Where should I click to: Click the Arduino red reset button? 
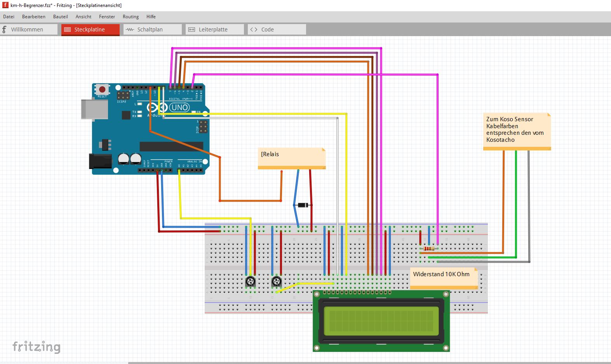pyautogui.click(x=102, y=89)
